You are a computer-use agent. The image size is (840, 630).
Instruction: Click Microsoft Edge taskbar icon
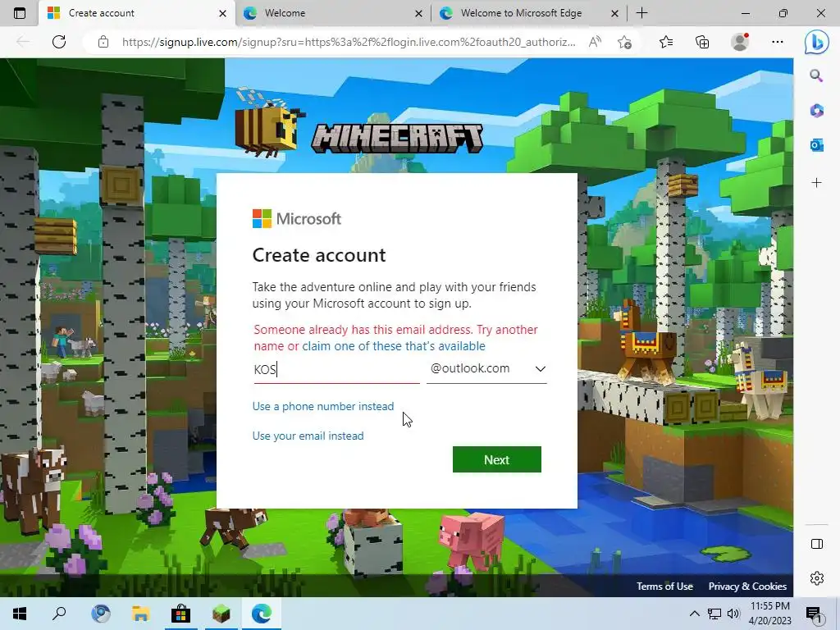(262, 614)
